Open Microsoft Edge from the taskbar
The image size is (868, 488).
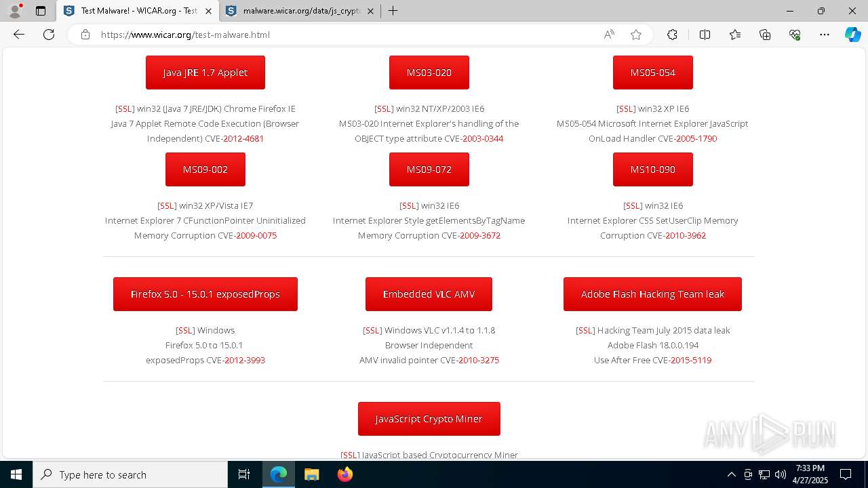point(279,474)
